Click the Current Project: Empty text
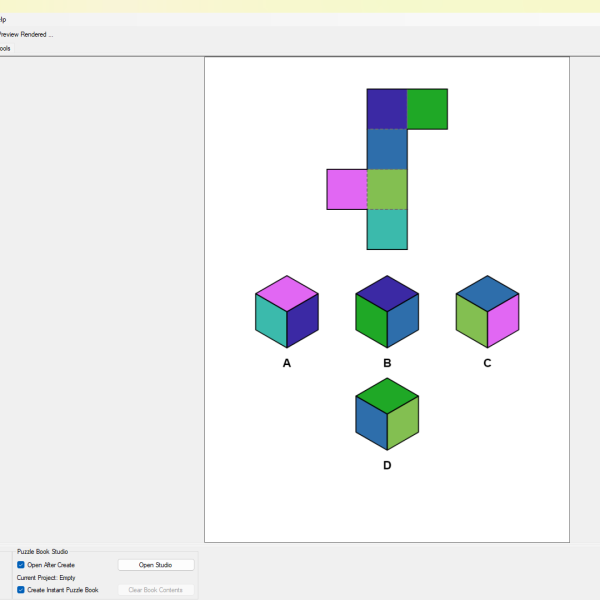 pos(46,577)
